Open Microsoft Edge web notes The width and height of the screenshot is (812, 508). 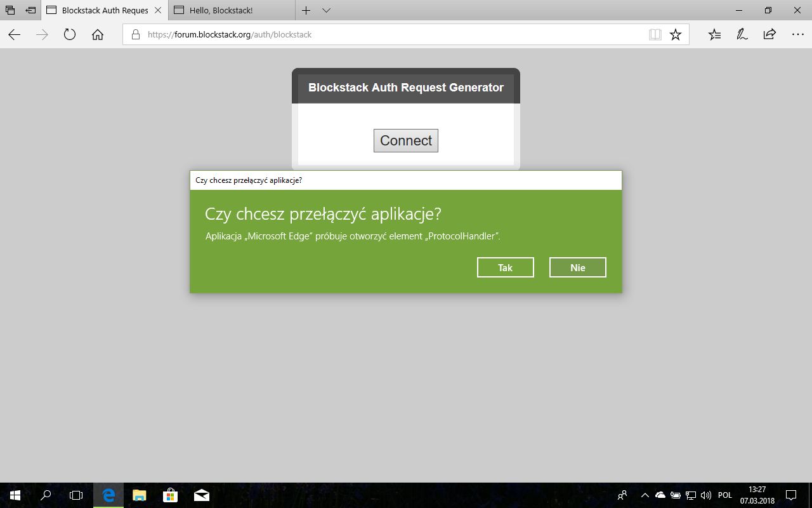[x=742, y=34]
